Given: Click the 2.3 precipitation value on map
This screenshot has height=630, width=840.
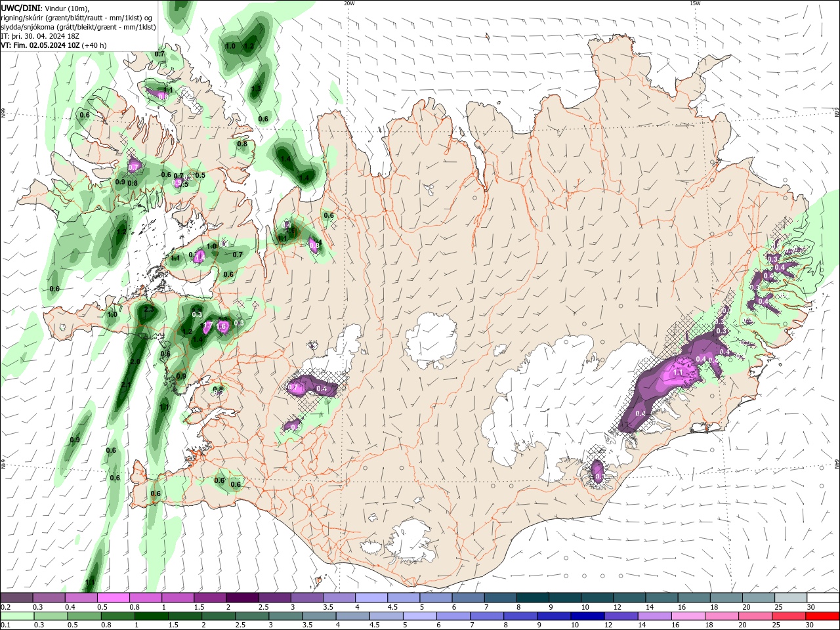Looking at the screenshot, I should 149,309.
